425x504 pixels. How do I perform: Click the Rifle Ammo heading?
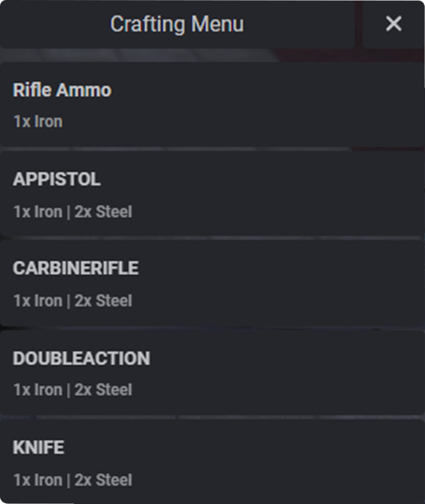pyautogui.click(x=62, y=90)
